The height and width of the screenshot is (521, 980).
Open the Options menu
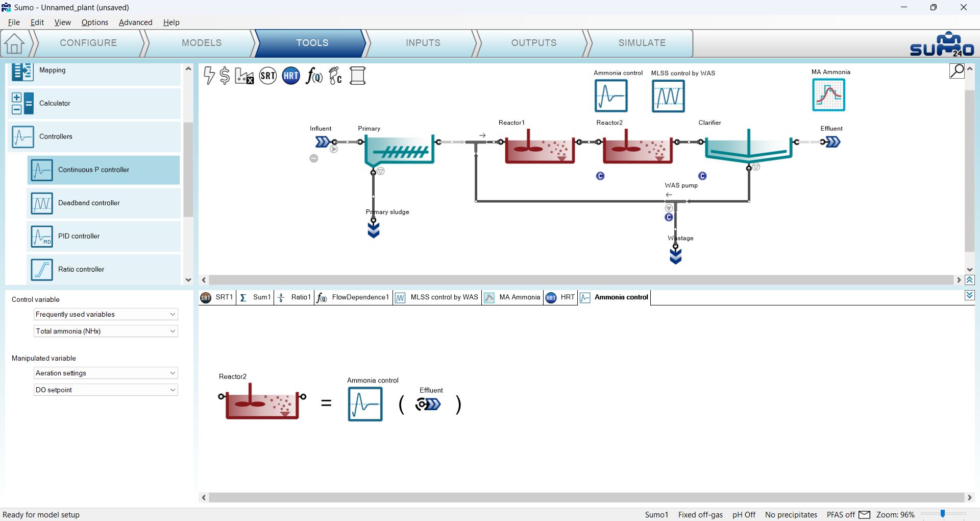point(95,22)
